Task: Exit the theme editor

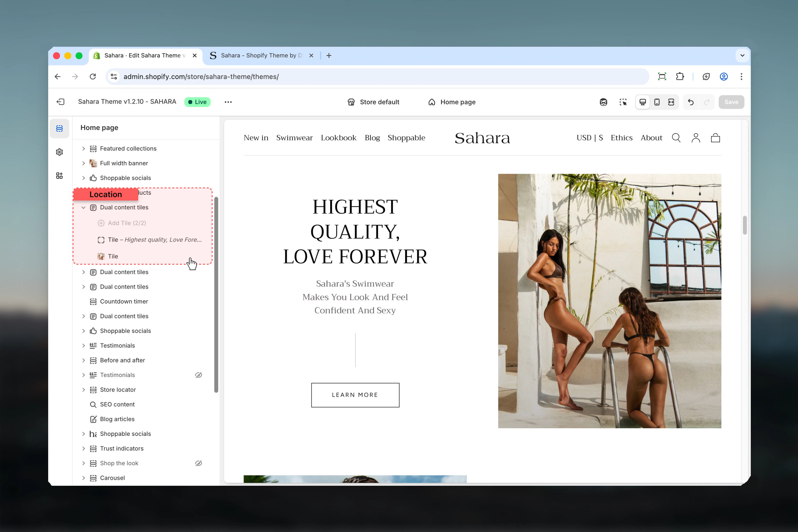Action: tap(61, 102)
